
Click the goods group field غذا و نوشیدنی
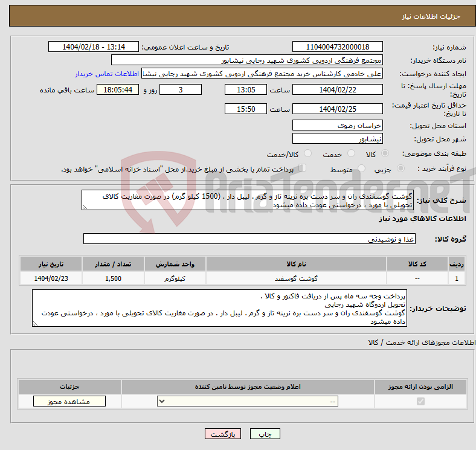click(x=249, y=239)
